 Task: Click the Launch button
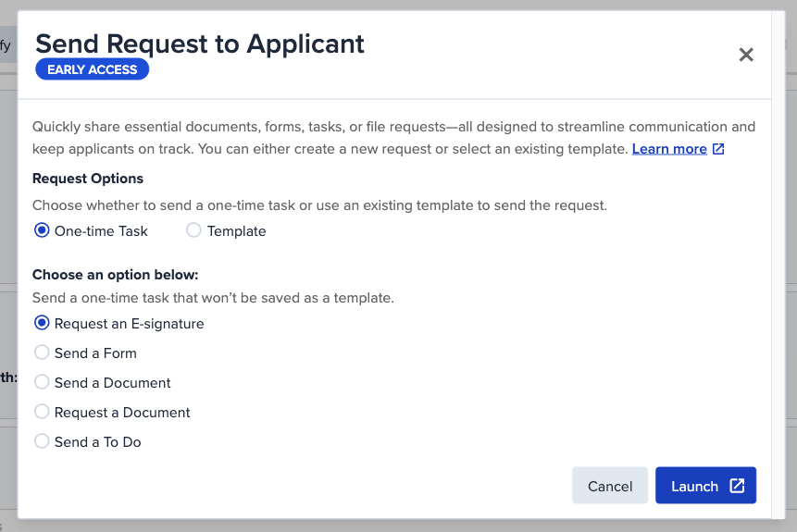[705, 486]
